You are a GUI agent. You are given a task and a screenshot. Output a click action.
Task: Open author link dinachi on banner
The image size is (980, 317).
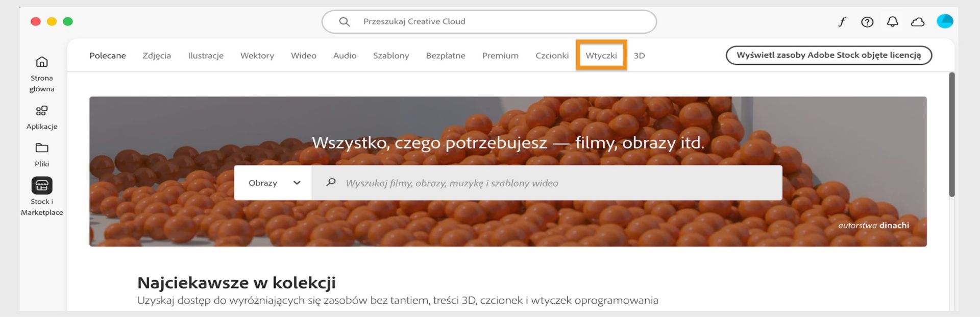pos(894,225)
